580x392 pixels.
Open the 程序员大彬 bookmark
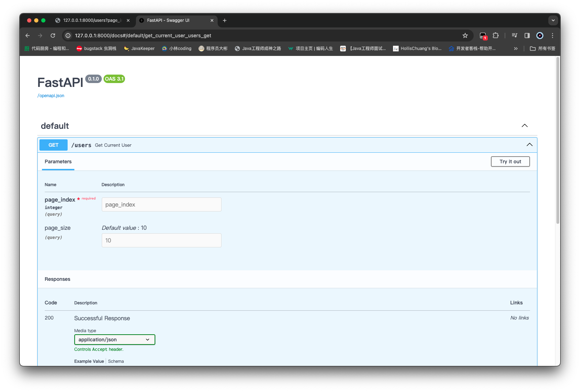coord(213,49)
